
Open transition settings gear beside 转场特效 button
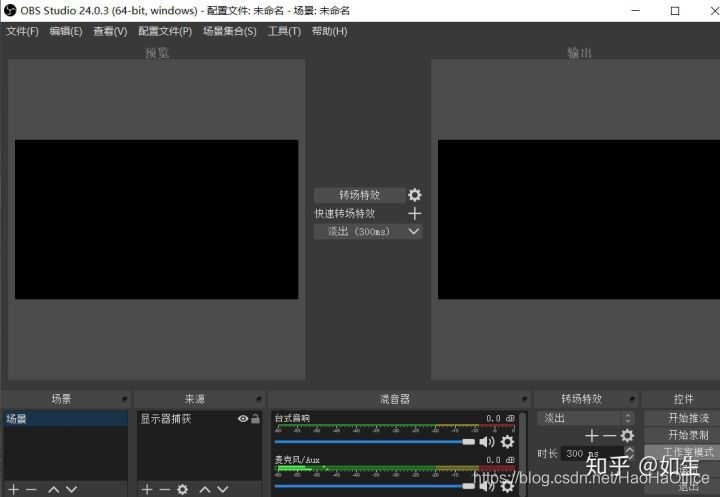tap(414, 195)
